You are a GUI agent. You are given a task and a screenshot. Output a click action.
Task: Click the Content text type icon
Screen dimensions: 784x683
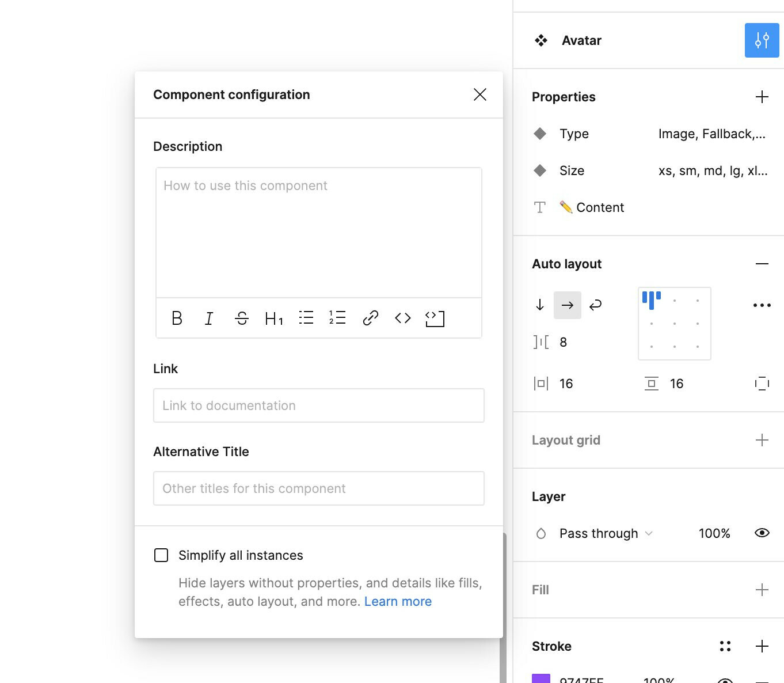click(x=540, y=207)
